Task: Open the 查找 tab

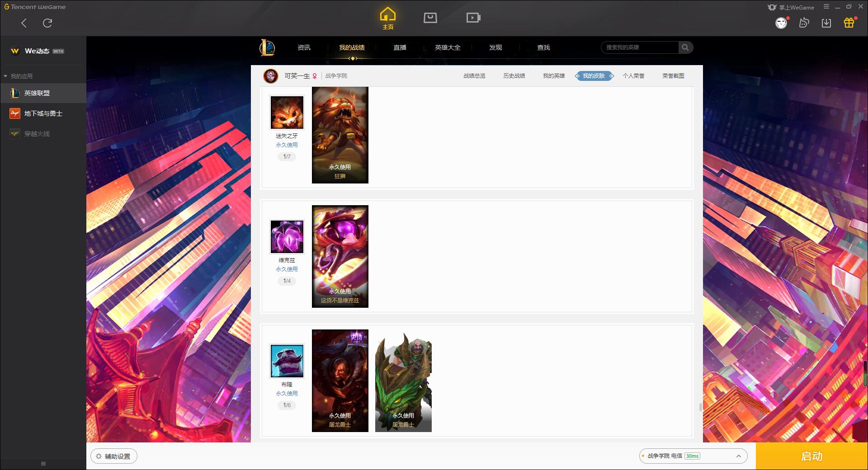Action: [543, 47]
